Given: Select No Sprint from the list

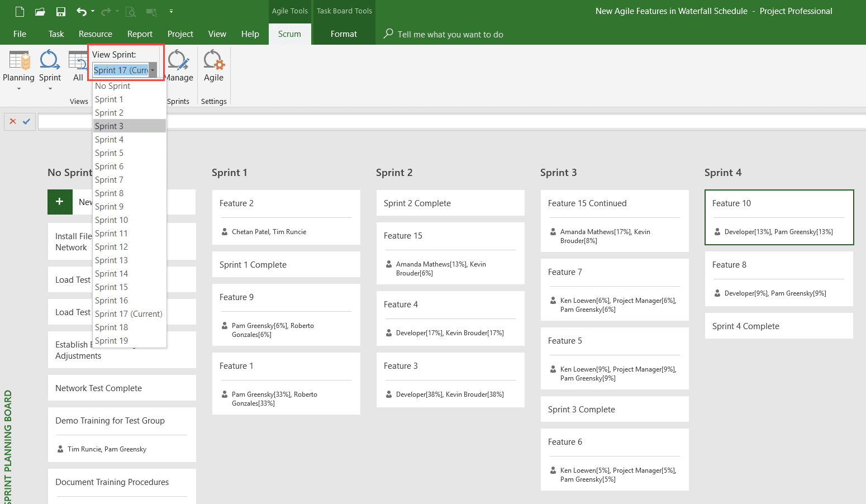Looking at the screenshot, I should pyautogui.click(x=130, y=85).
